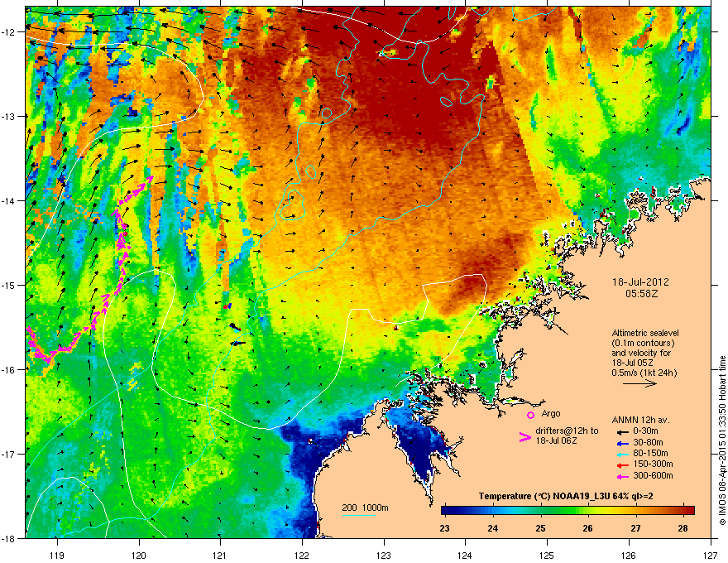728x563 pixels.
Task: Click the '200 1000m' isobath label
Action: click(x=365, y=508)
